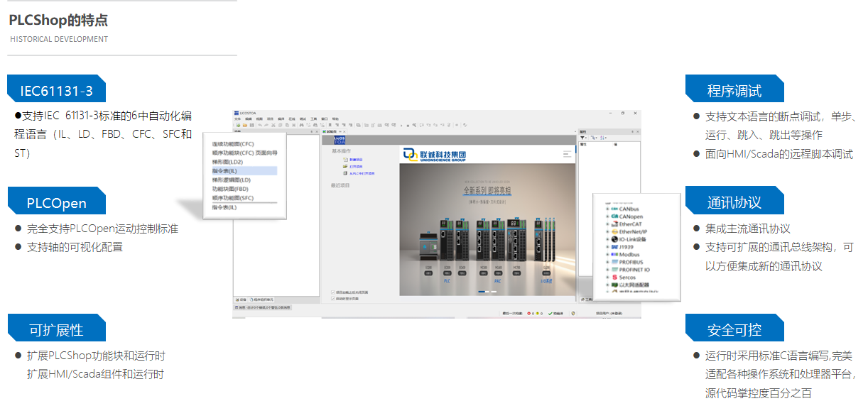Screen dimensions: 868x406
Task: Expand the Modbus tree node
Action: tap(607, 254)
